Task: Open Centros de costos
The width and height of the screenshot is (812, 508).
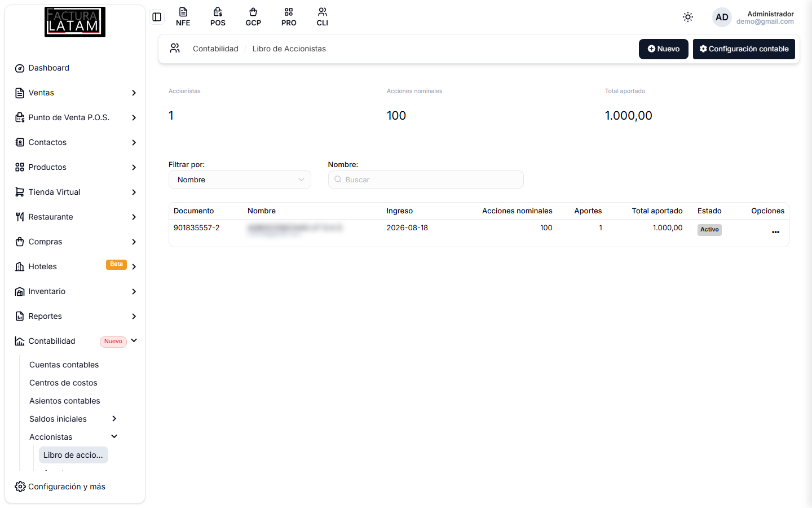Action: [63, 383]
